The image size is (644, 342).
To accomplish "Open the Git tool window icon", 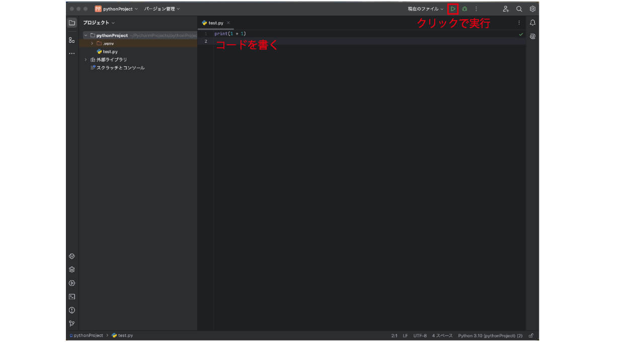I will pos(72,323).
